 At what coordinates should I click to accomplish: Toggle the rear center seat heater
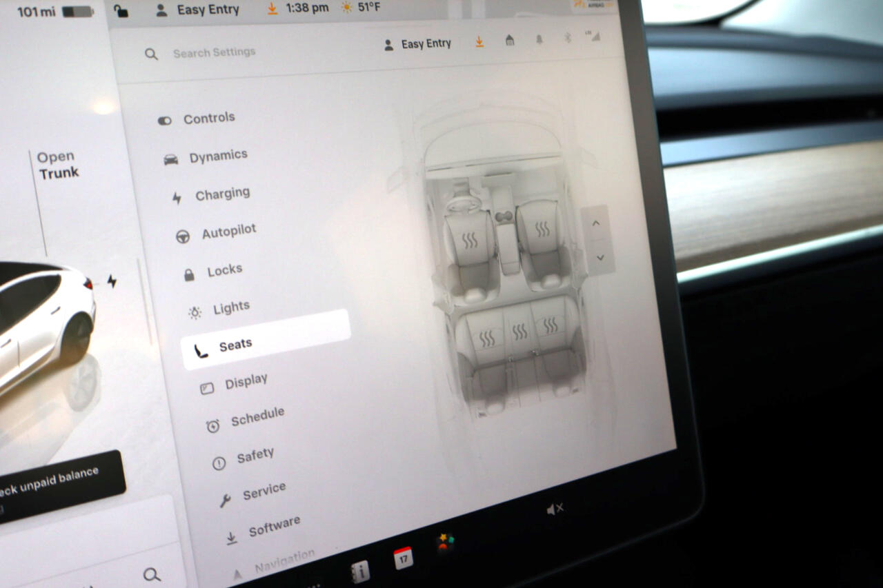pos(519,332)
